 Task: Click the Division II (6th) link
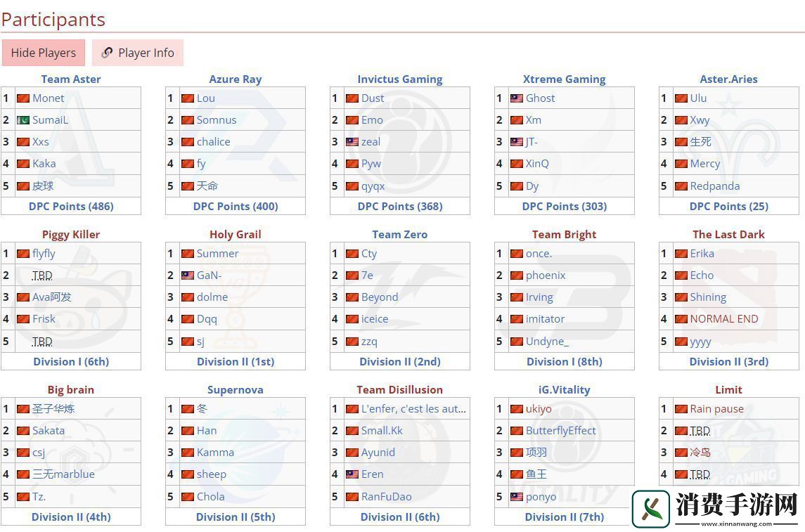(400, 517)
